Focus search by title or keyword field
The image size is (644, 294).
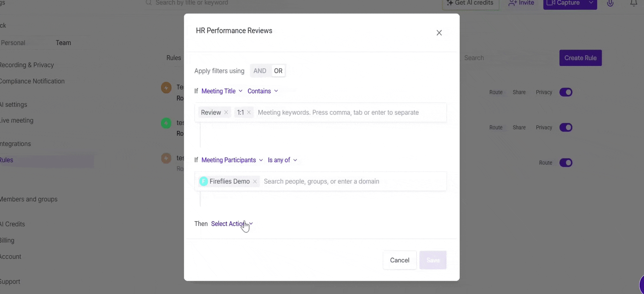click(192, 3)
